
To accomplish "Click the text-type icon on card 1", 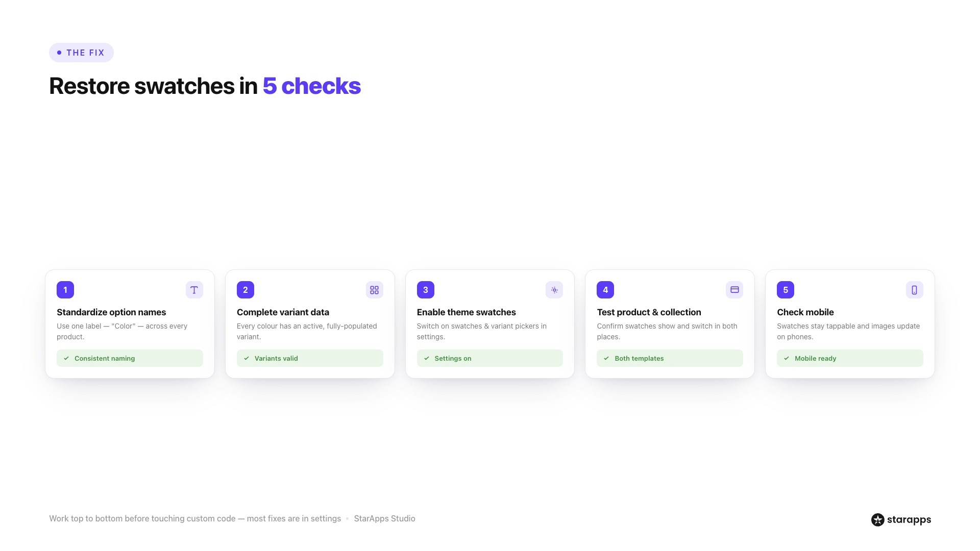I will [x=194, y=290].
